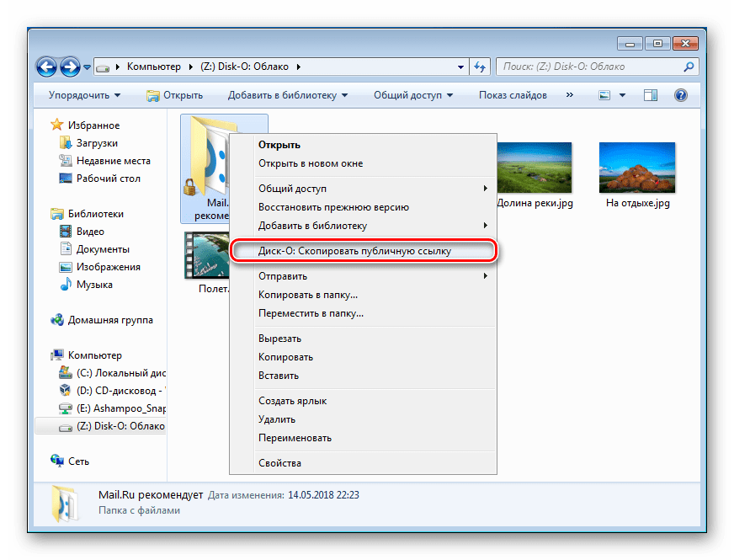Select Свойства in the context menu
Image resolution: width=734 pixels, height=560 pixels.
(x=279, y=463)
